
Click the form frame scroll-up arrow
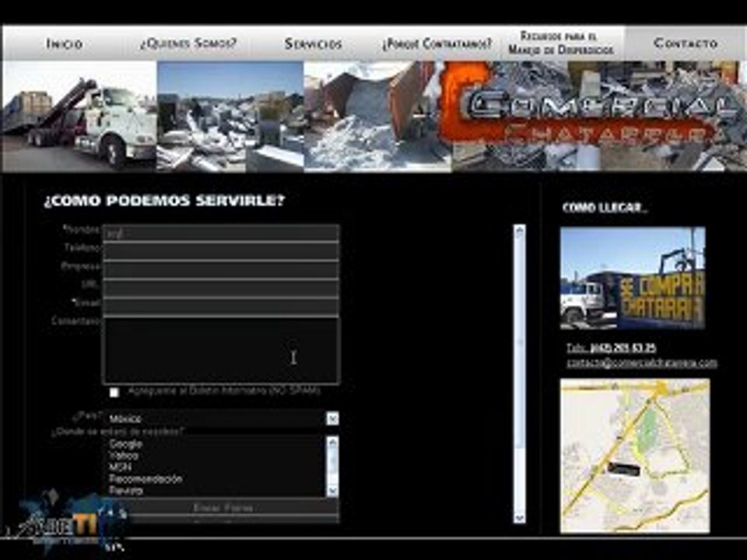point(519,232)
